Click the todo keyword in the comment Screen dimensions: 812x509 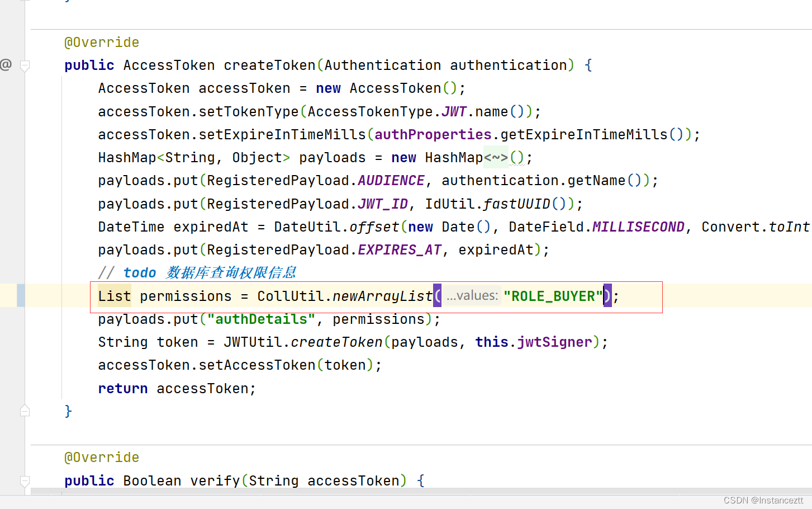pos(140,273)
